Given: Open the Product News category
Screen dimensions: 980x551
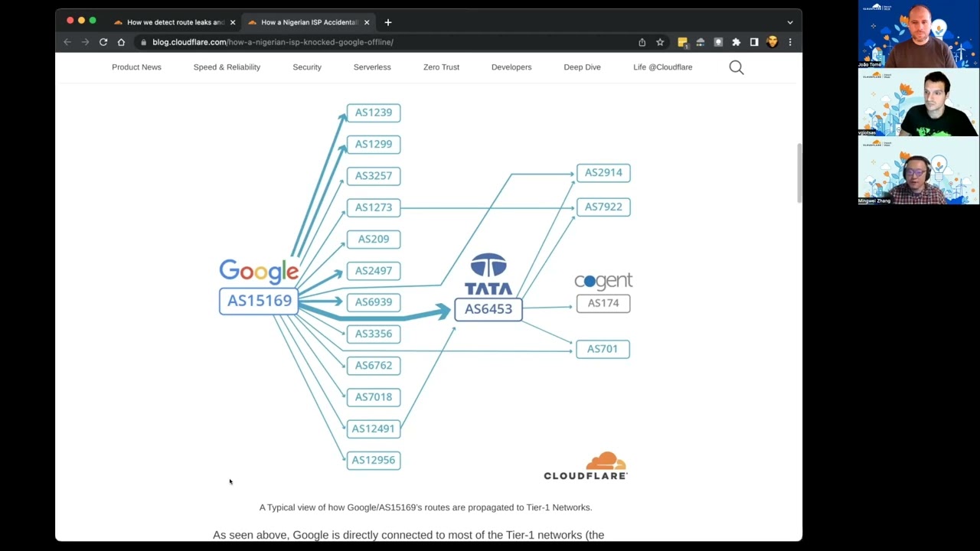Looking at the screenshot, I should tap(136, 67).
